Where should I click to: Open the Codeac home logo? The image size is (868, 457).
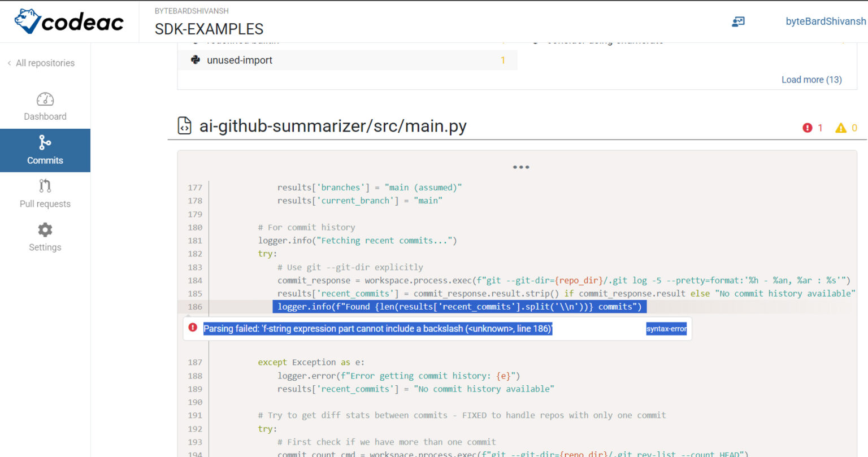(68, 23)
